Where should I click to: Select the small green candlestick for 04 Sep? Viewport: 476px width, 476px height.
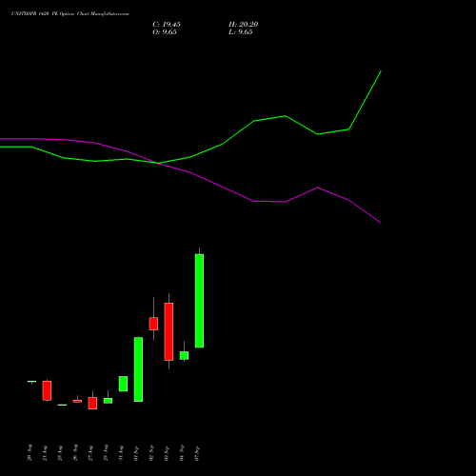pyautogui.click(x=184, y=355)
